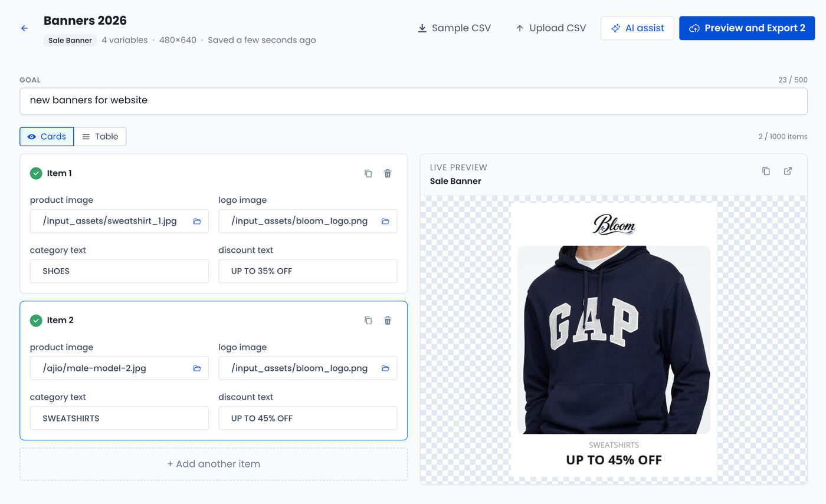Click Add another item
The height and width of the screenshot is (504, 826).
pos(214,464)
